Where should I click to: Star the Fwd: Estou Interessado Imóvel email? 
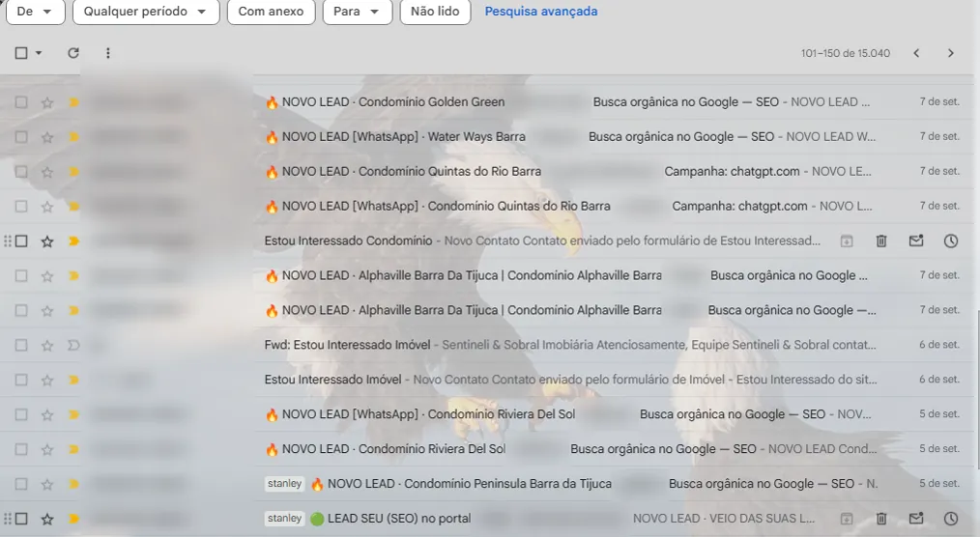47,346
